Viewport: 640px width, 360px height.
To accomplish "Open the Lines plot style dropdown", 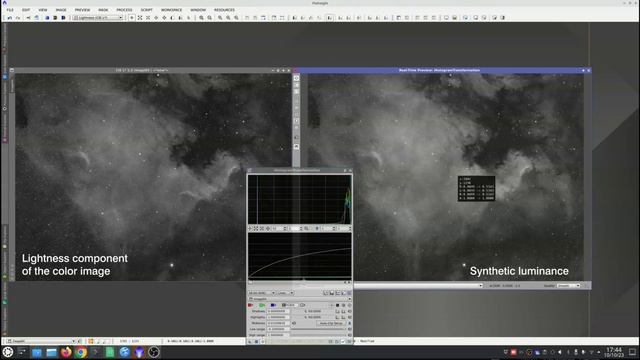I will [285, 293].
